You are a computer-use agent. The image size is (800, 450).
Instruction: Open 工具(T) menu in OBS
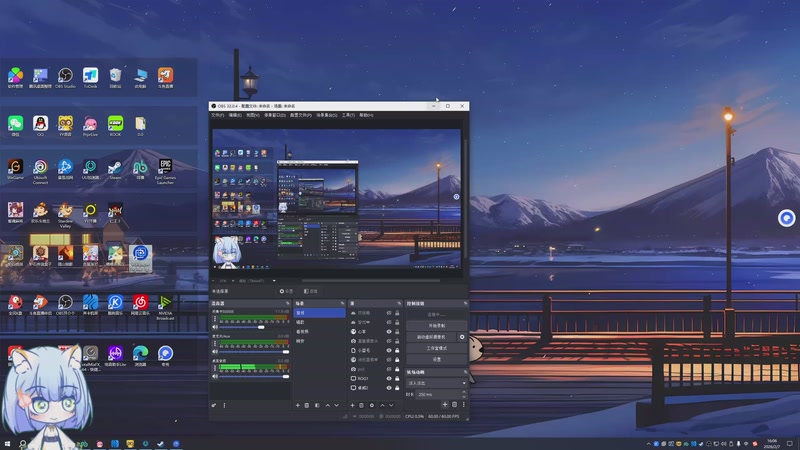[x=348, y=115]
